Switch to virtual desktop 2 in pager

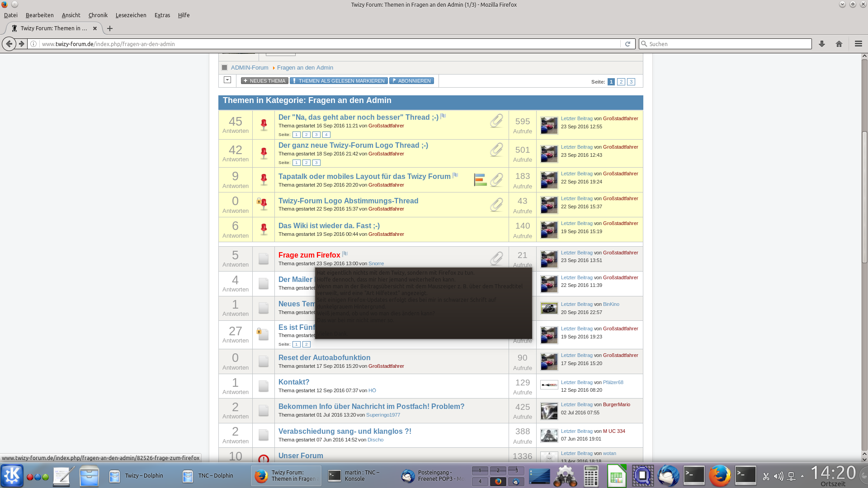pos(498,470)
